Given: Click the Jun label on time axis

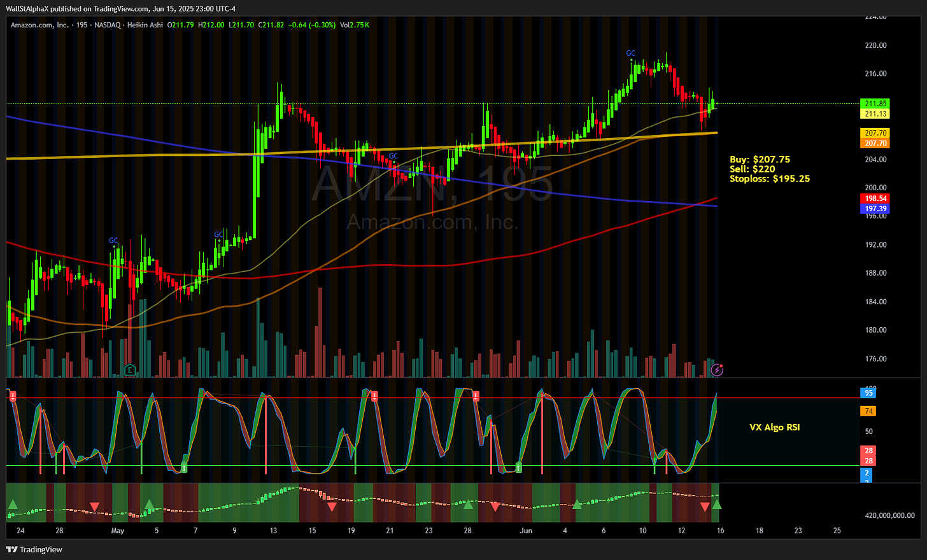Looking at the screenshot, I should click(x=525, y=531).
